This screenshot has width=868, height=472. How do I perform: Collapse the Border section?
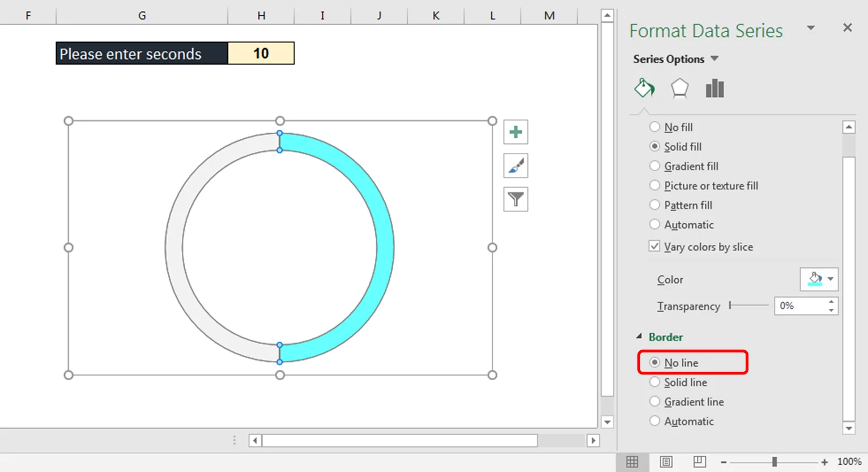[x=639, y=337]
